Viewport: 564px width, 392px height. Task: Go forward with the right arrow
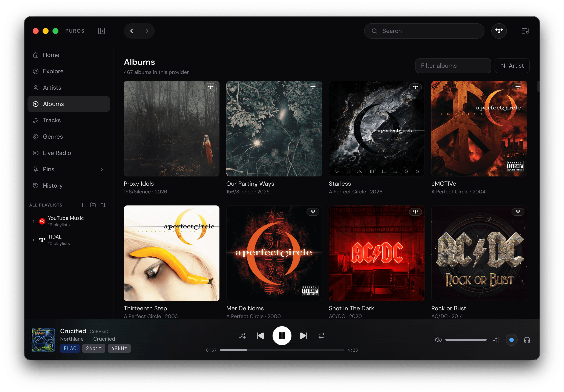click(147, 31)
